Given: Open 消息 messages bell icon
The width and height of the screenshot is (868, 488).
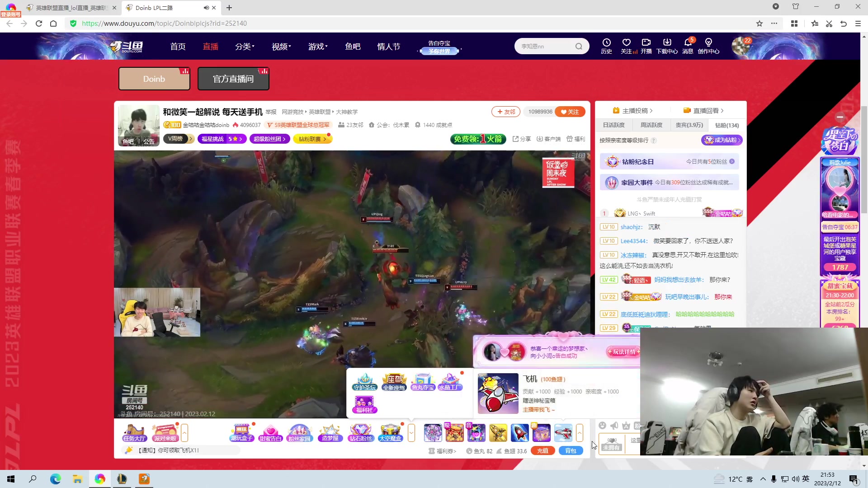Looking at the screenshot, I should (x=688, y=46).
